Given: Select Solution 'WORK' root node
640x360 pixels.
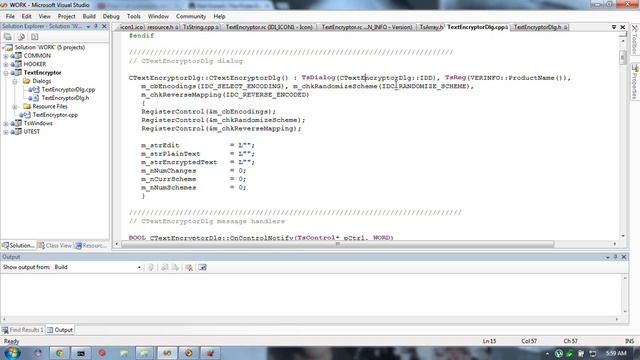Looking at the screenshot, I should coord(50,47).
